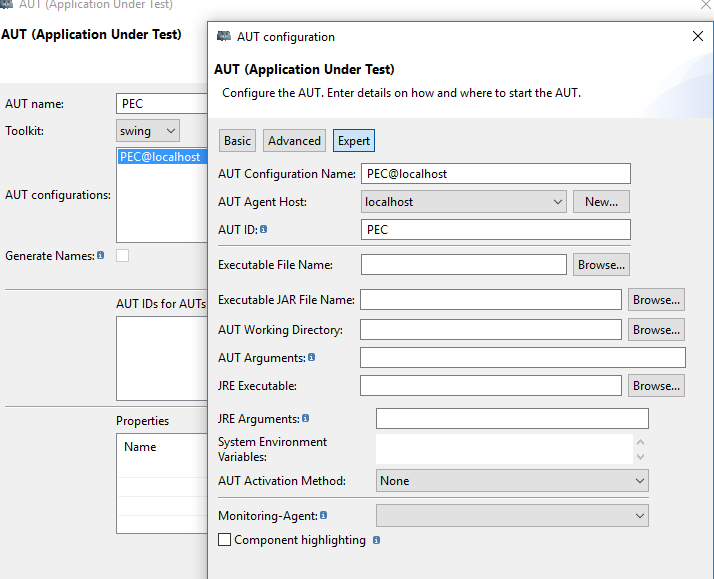Focus the Executable JAR File Name field

point(491,300)
